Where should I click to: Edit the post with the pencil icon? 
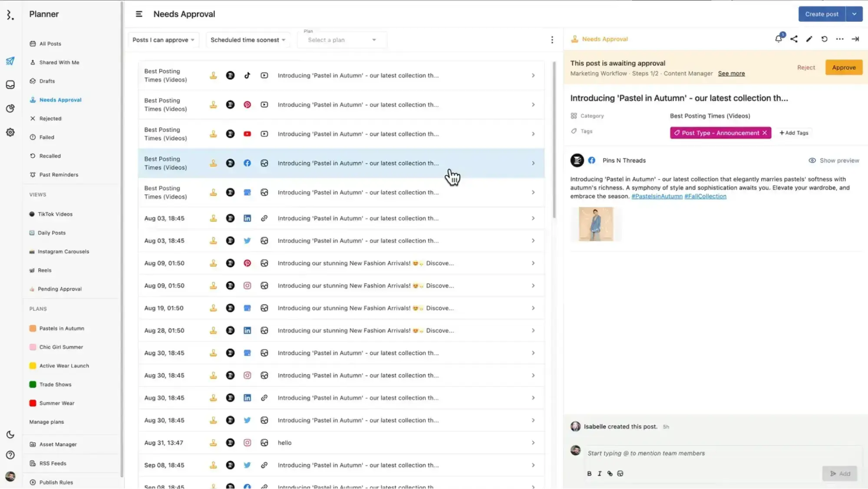point(809,39)
